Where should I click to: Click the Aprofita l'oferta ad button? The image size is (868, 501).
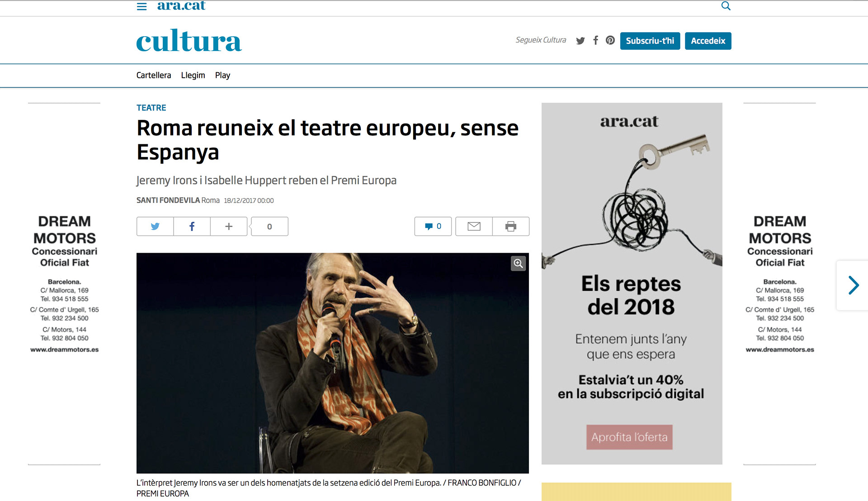(629, 437)
